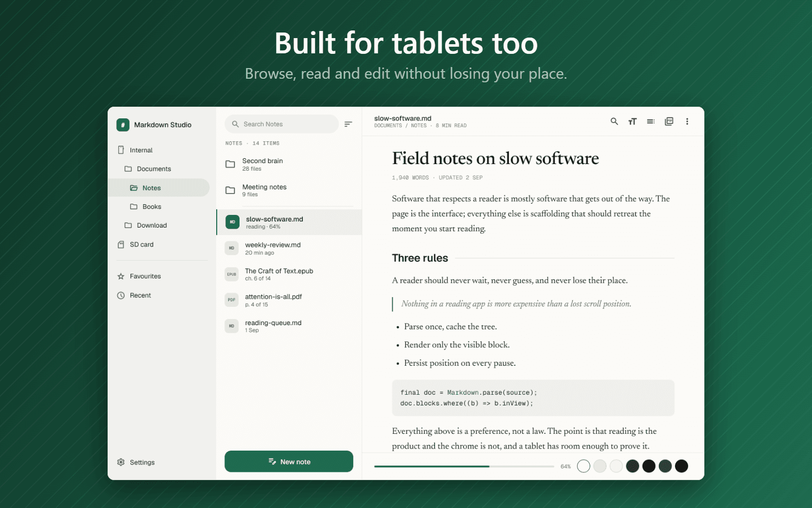Search within the document using magnifier icon

click(614, 121)
